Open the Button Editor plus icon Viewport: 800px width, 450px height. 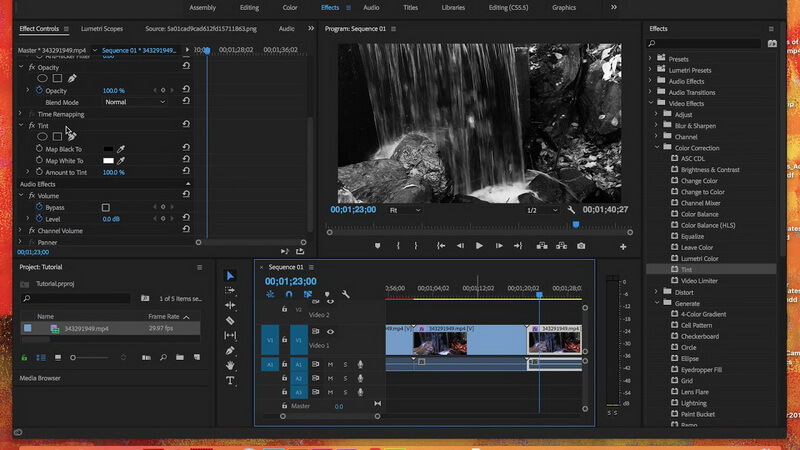(x=623, y=247)
